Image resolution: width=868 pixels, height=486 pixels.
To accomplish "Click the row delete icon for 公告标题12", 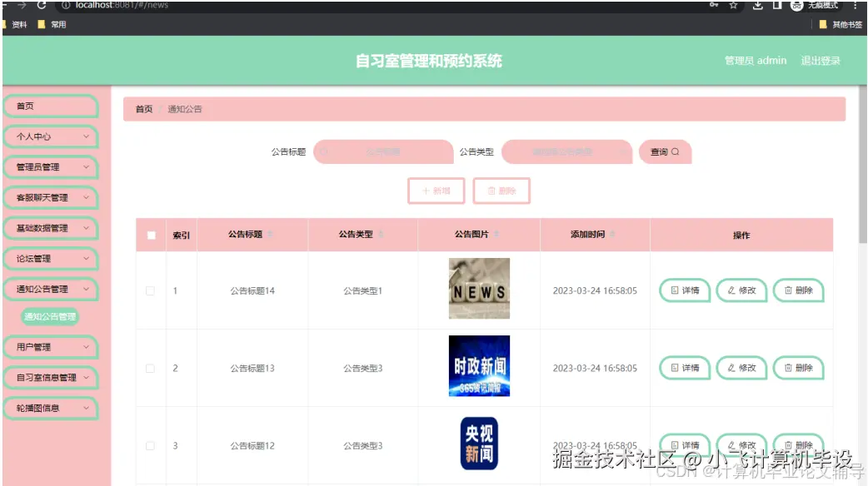I will pyautogui.click(x=788, y=444).
